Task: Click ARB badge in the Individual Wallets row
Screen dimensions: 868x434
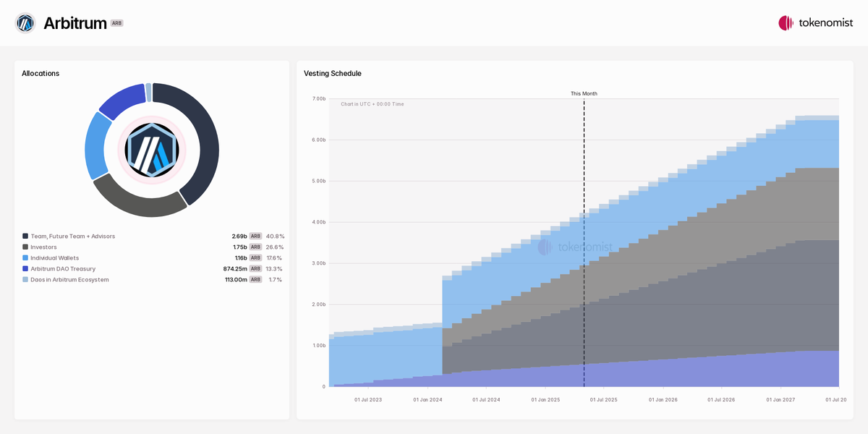Action: [255, 258]
